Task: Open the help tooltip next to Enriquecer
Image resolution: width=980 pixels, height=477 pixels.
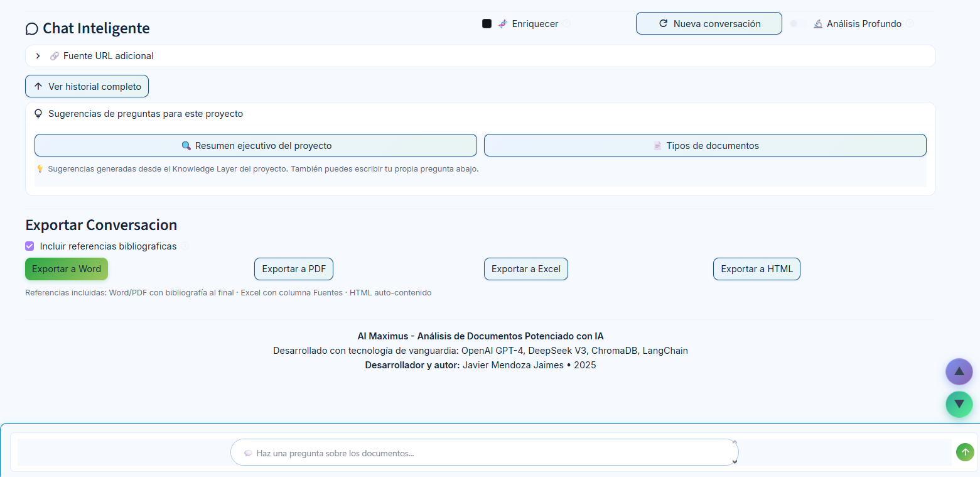Action: click(x=566, y=24)
